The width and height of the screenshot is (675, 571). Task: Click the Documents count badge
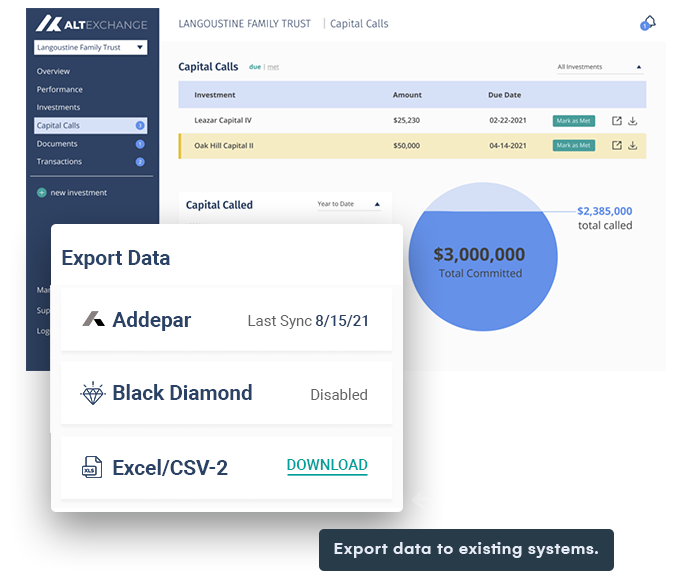pos(140,144)
